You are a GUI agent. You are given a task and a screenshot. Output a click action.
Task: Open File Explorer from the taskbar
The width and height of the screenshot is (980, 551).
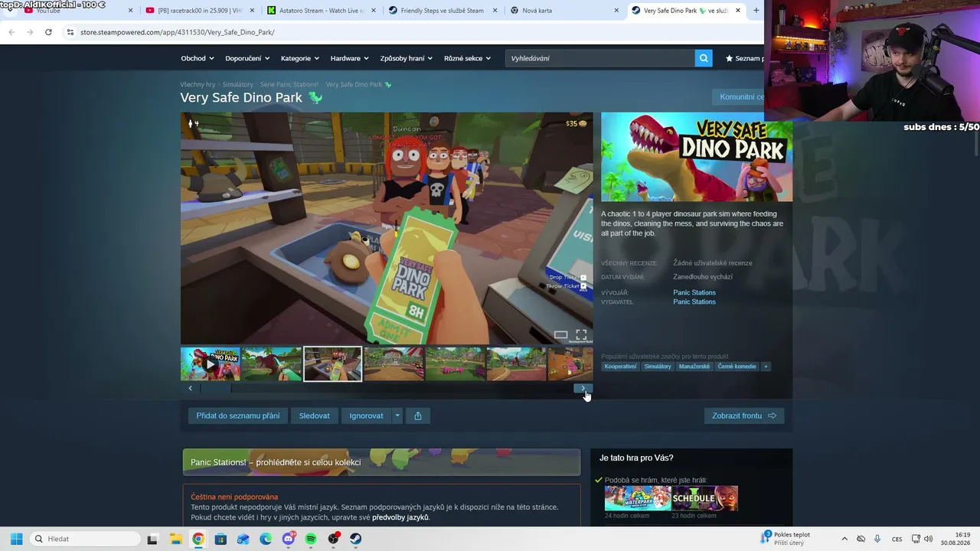coord(175,539)
